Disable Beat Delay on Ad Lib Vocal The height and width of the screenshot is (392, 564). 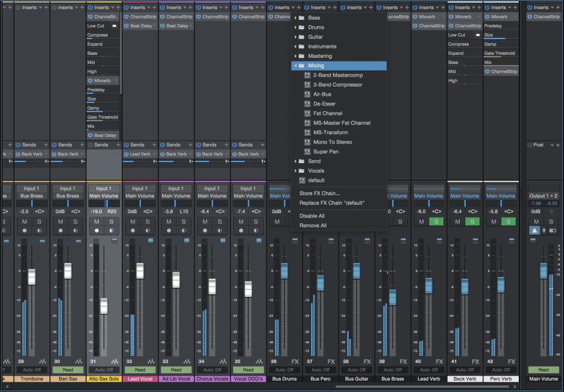[x=162, y=26]
